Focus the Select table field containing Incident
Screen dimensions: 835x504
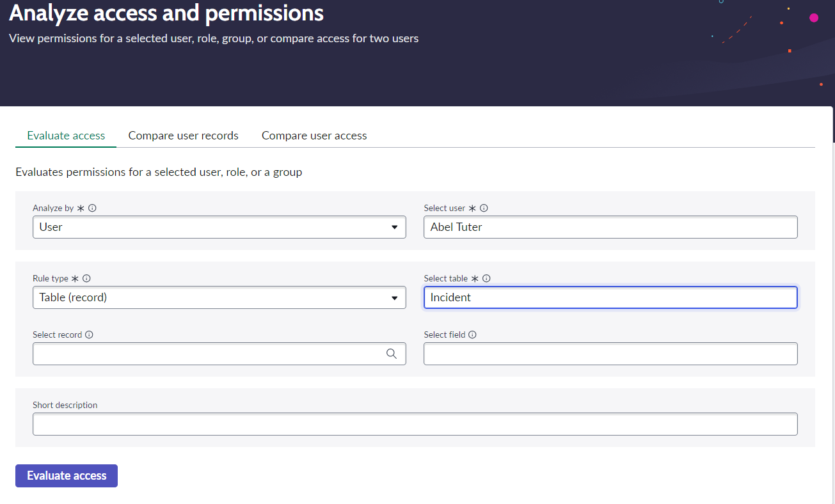point(610,297)
